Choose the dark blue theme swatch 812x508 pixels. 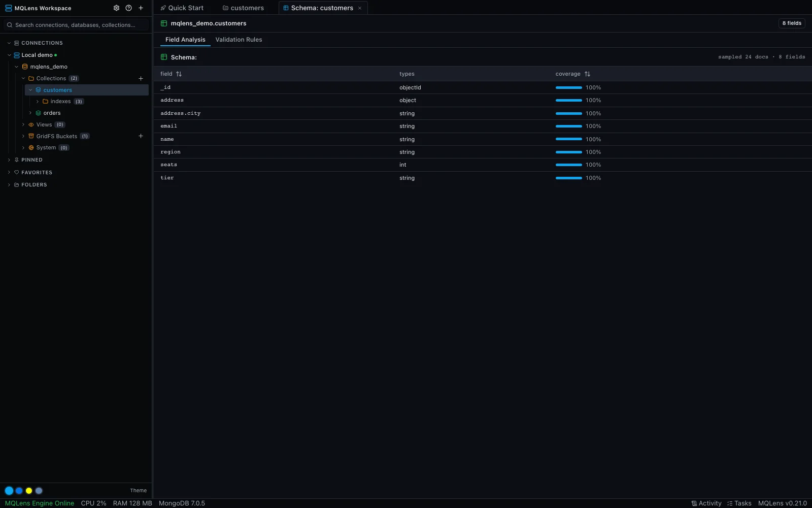point(19,491)
